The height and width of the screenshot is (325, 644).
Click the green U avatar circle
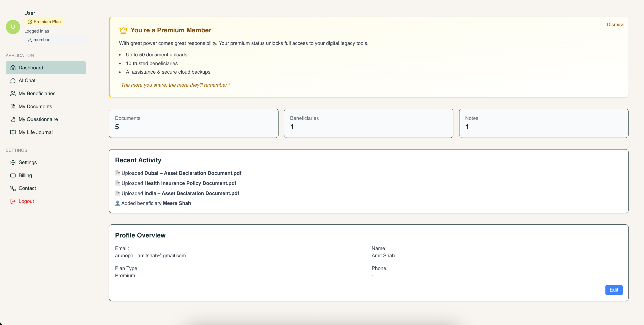pos(13,27)
